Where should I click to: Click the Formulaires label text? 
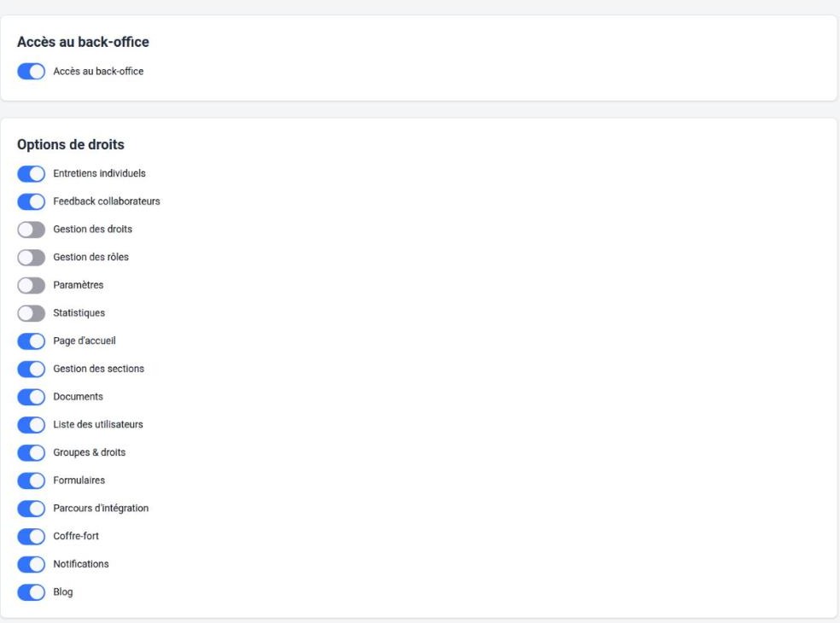point(79,480)
